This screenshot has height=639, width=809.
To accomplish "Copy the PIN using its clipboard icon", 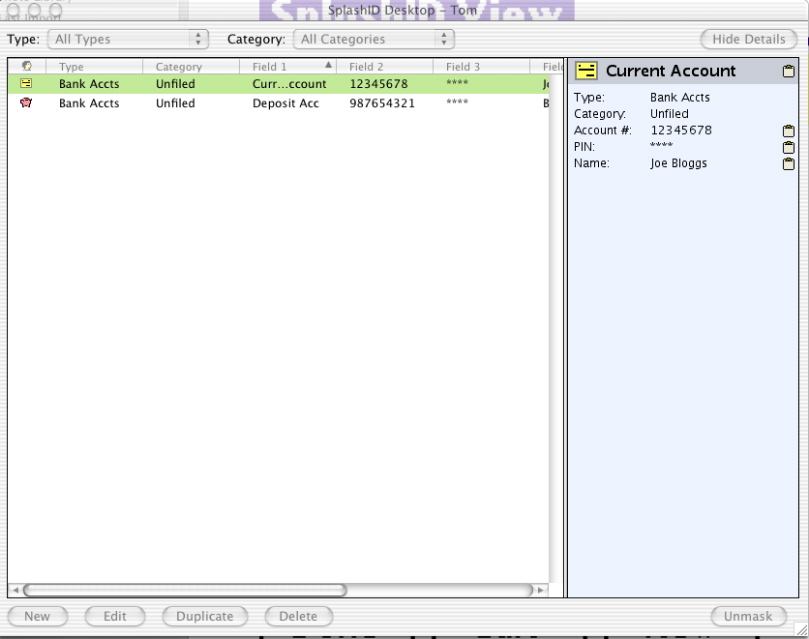I will (x=788, y=147).
